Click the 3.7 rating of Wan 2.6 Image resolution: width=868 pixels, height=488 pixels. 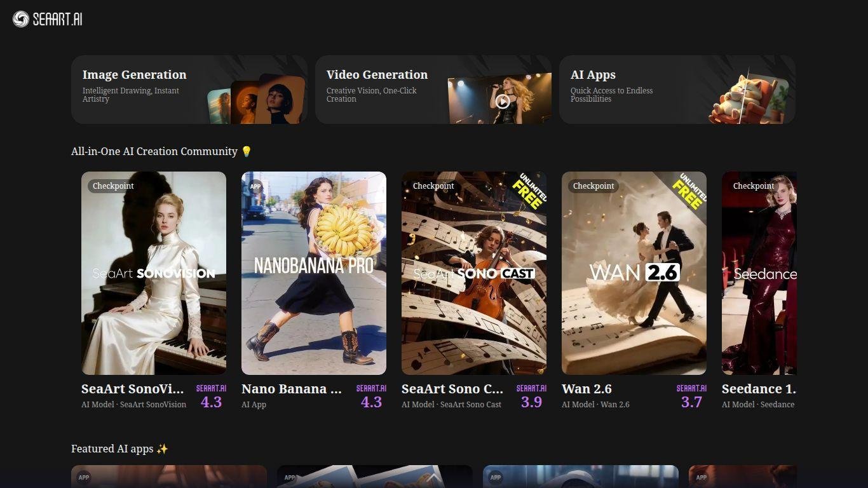pyautogui.click(x=691, y=402)
